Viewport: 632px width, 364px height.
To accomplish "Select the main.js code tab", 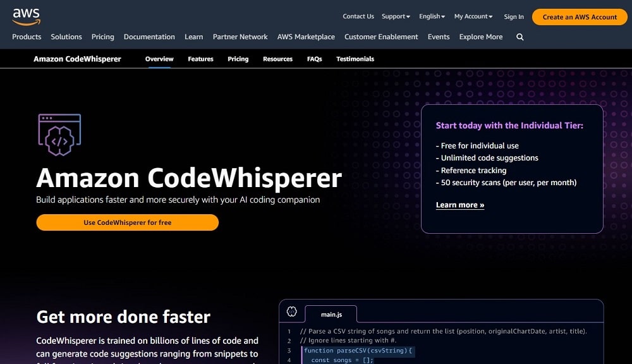I will (x=331, y=315).
